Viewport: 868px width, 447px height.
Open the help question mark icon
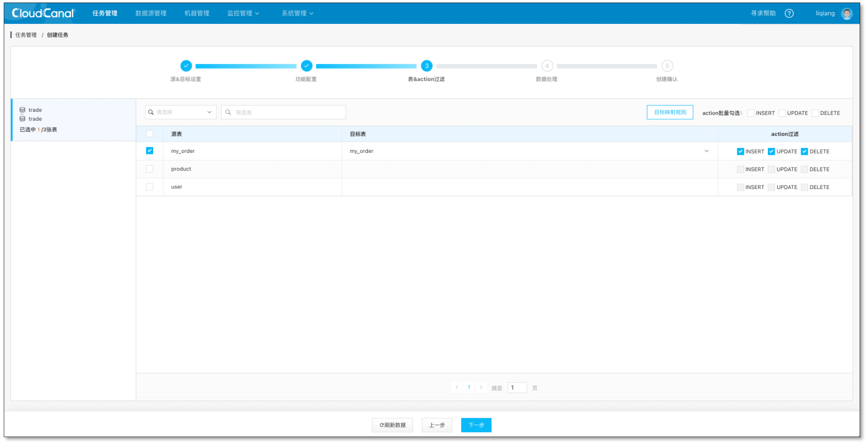click(789, 13)
